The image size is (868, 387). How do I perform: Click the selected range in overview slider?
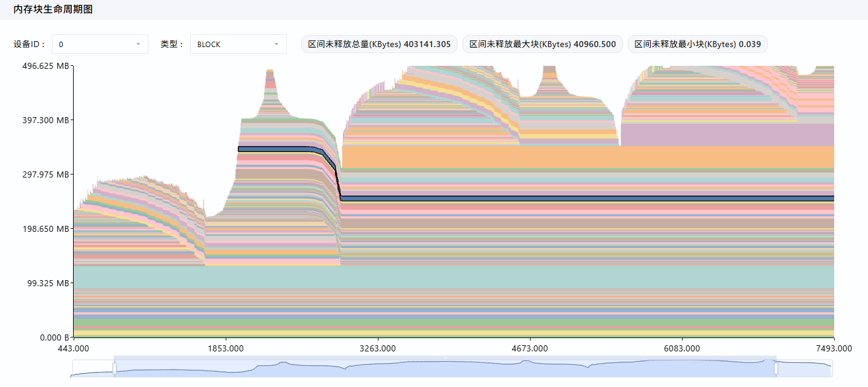445,367
